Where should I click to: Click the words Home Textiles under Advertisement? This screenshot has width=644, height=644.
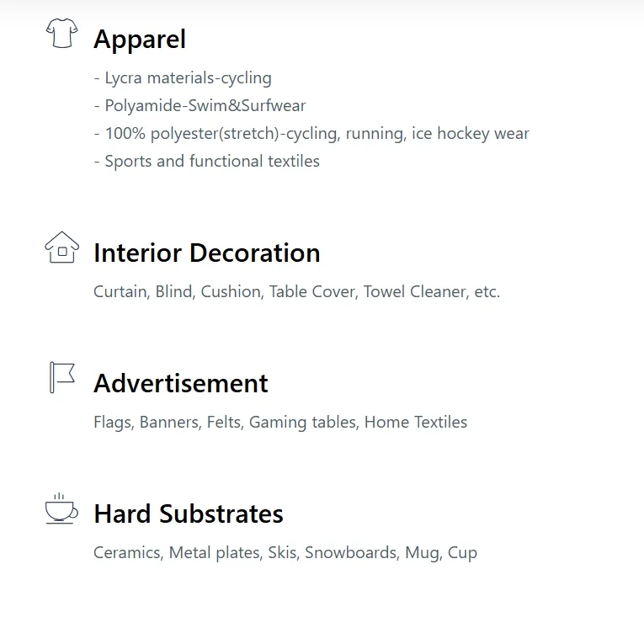pos(416,423)
